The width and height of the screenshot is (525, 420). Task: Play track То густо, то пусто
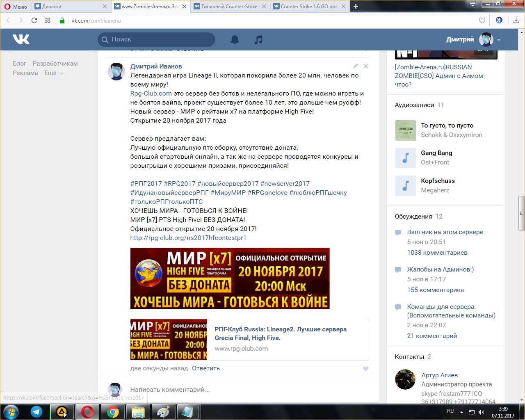point(447,126)
